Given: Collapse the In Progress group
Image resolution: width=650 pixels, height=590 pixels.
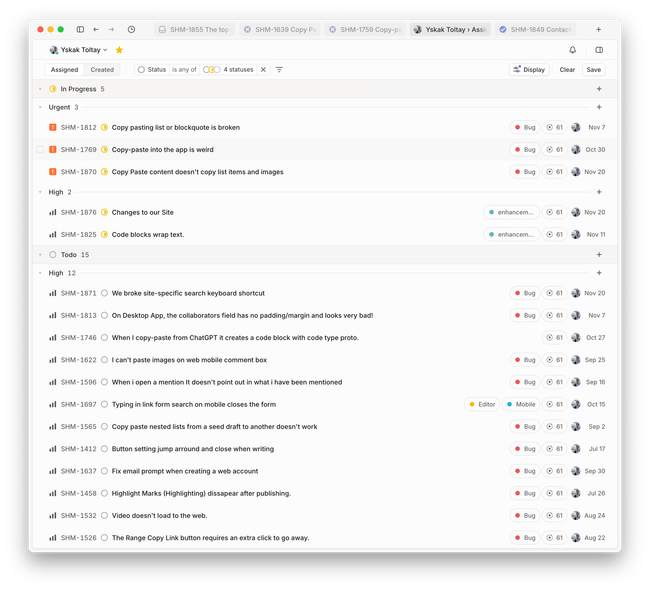Looking at the screenshot, I should (40, 89).
